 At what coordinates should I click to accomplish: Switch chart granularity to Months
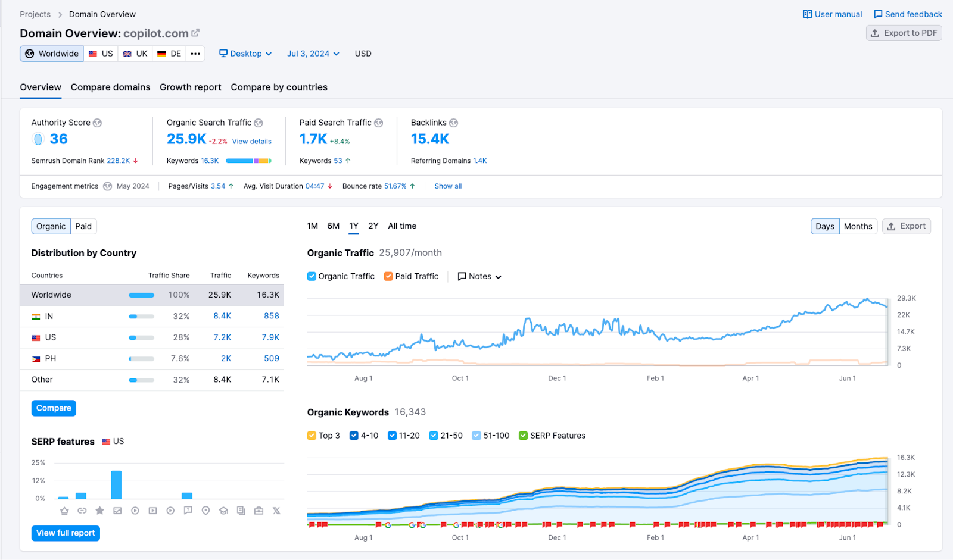point(858,226)
